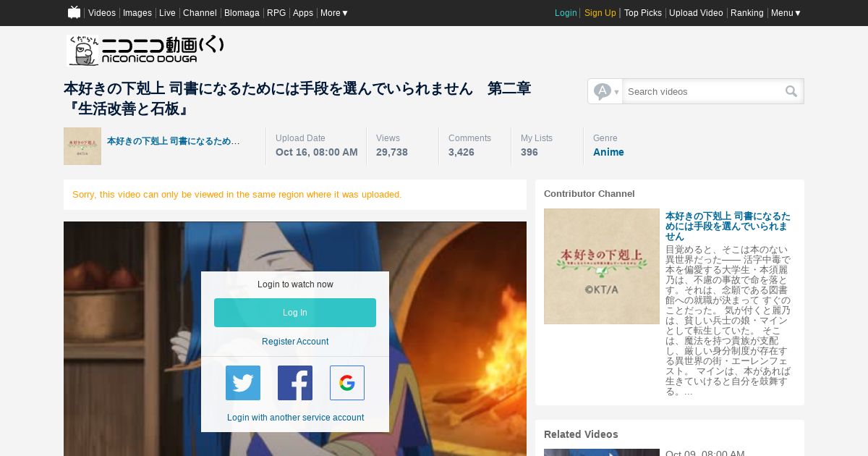Click the video title heading

click(x=297, y=98)
